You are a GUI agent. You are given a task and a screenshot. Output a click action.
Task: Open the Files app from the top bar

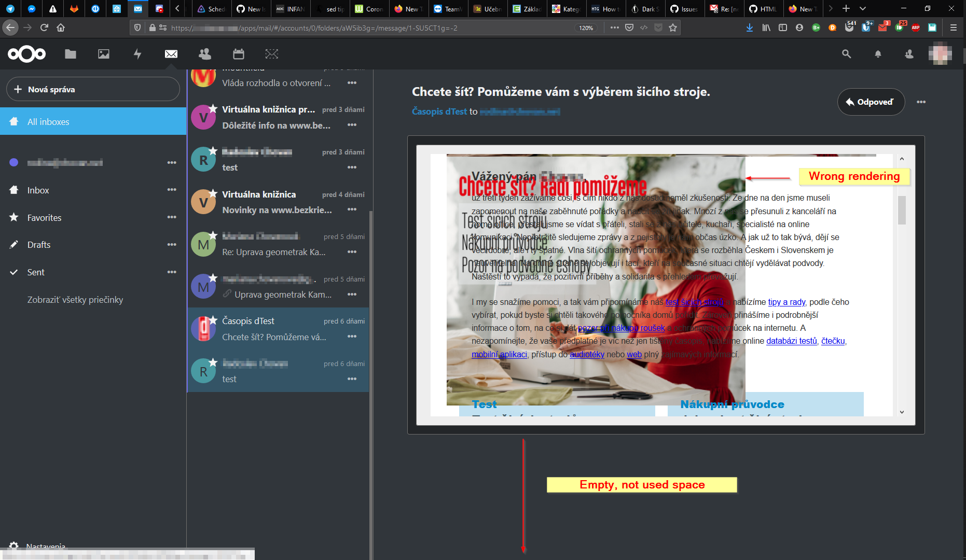pos(71,54)
